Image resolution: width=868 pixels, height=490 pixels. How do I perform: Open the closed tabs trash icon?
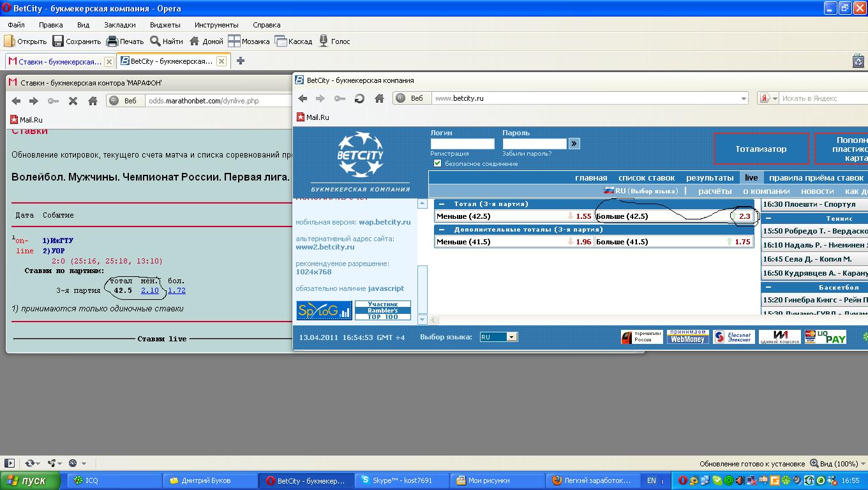coord(858,61)
